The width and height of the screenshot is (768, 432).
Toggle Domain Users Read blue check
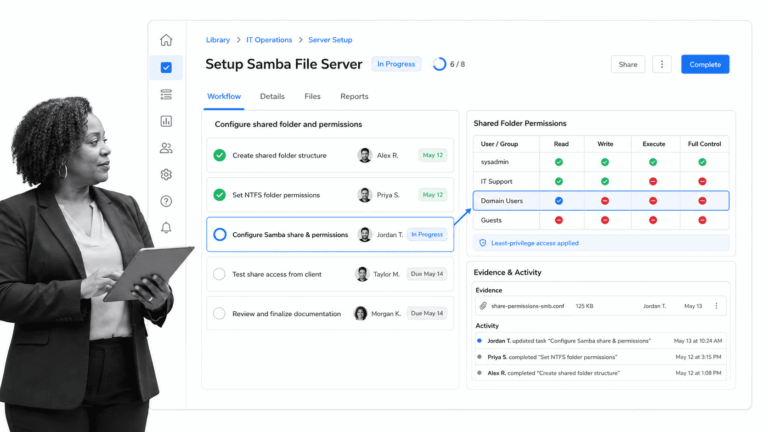coord(559,201)
